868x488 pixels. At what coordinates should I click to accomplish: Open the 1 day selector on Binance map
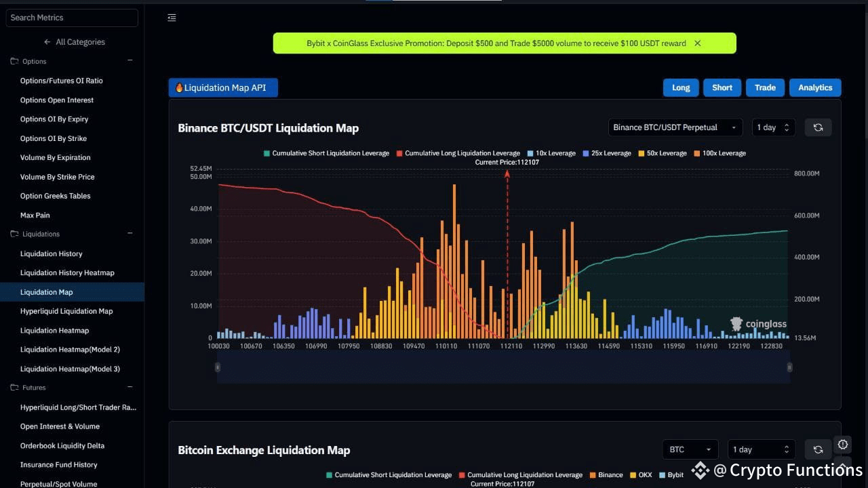(773, 127)
